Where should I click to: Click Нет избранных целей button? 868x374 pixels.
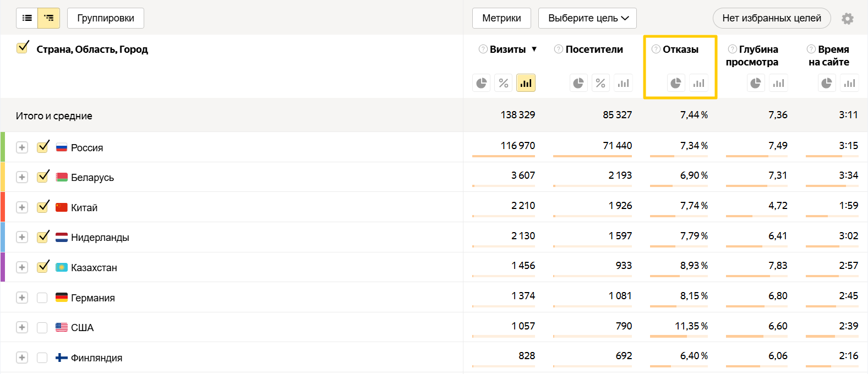tap(771, 18)
